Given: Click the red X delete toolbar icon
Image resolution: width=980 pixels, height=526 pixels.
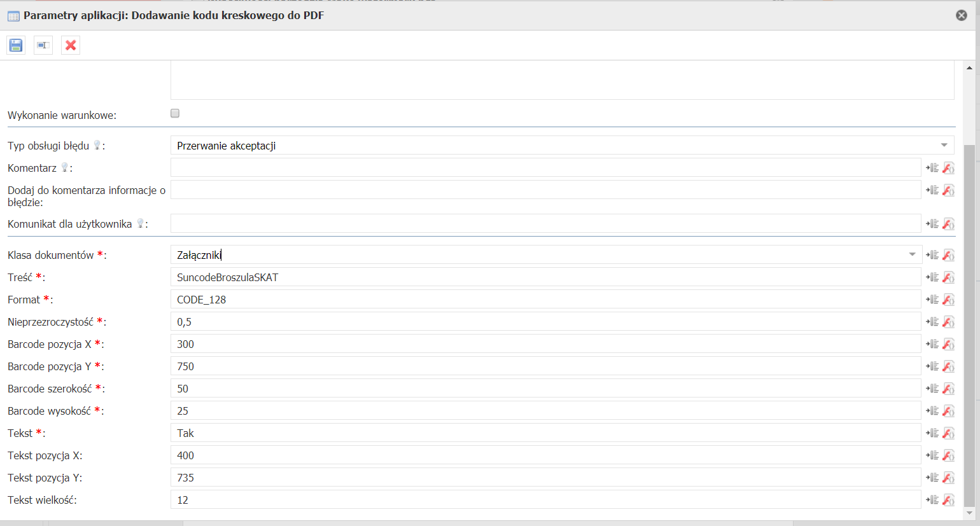Looking at the screenshot, I should [x=71, y=45].
